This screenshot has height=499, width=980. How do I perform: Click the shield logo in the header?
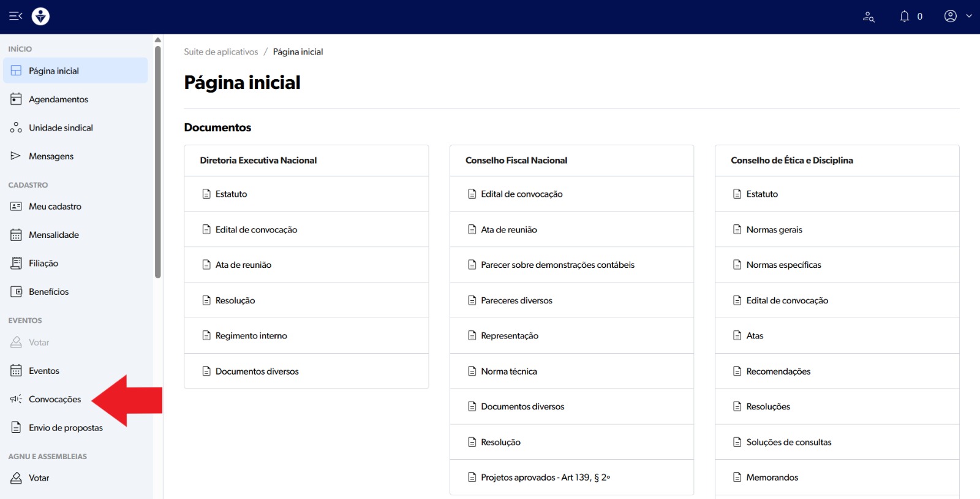tap(40, 16)
